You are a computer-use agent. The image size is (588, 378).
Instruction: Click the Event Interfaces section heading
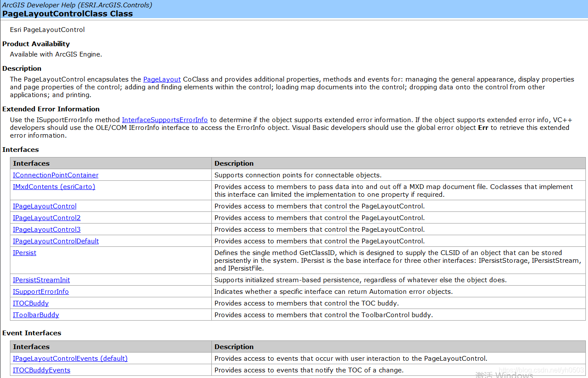click(31, 333)
